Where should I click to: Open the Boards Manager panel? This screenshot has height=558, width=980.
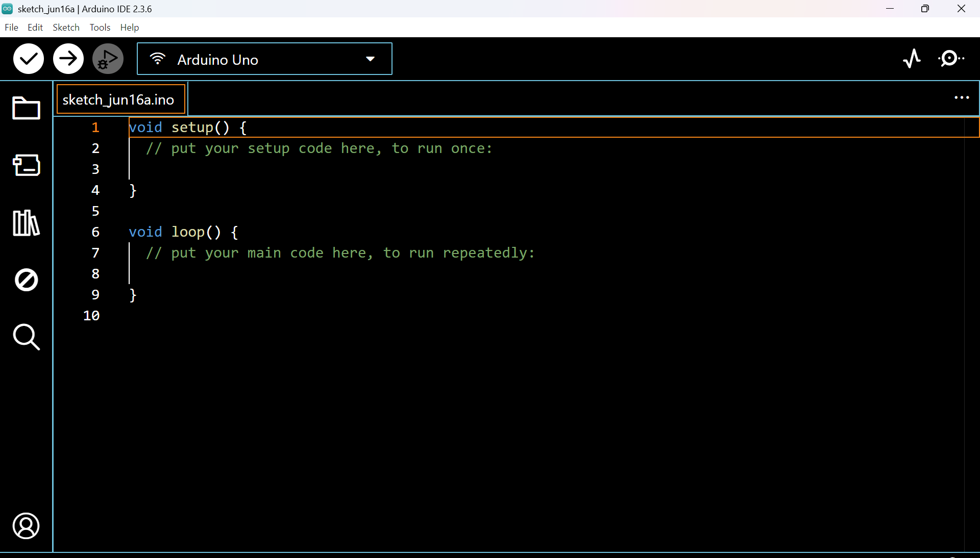coord(26,165)
